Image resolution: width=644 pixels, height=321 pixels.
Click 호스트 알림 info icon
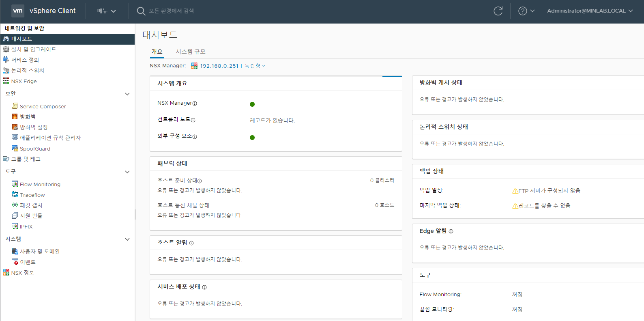click(191, 243)
